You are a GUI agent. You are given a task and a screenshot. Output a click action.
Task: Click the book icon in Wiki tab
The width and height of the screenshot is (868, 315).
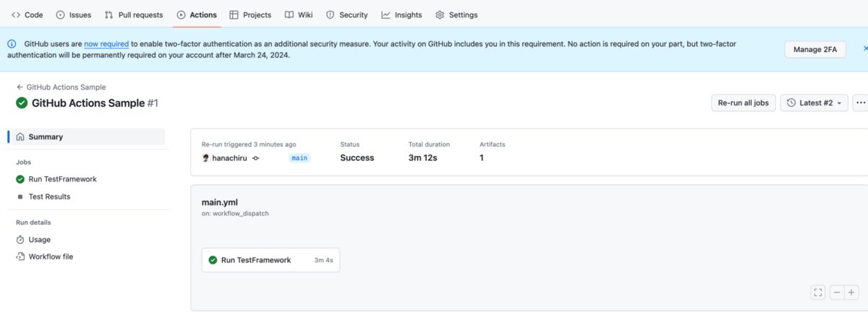(x=289, y=14)
